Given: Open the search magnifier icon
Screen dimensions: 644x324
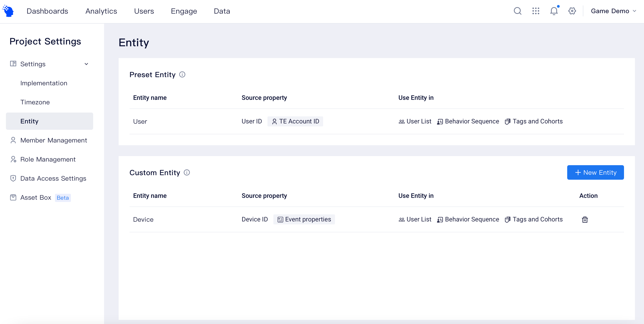Looking at the screenshot, I should [517, 11].
